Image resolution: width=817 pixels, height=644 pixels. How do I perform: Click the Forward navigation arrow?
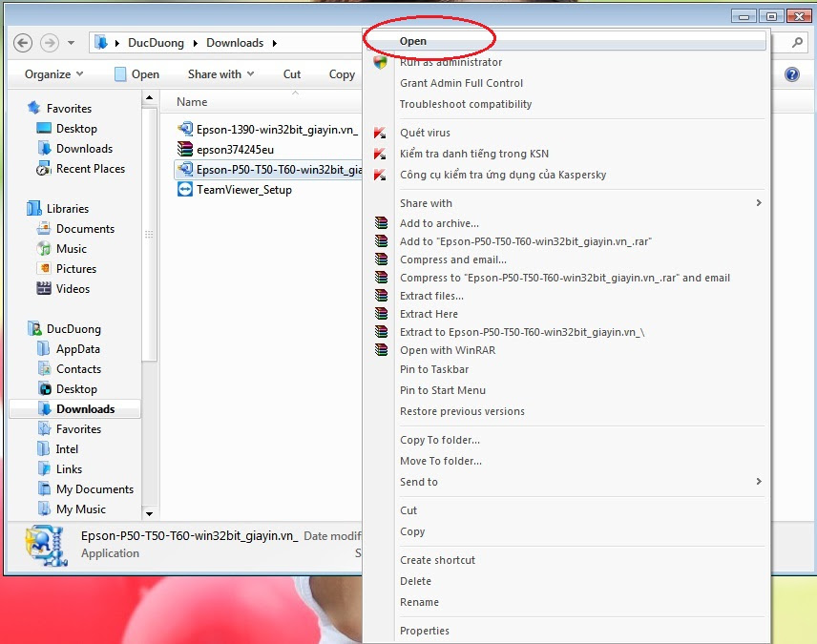50,43
